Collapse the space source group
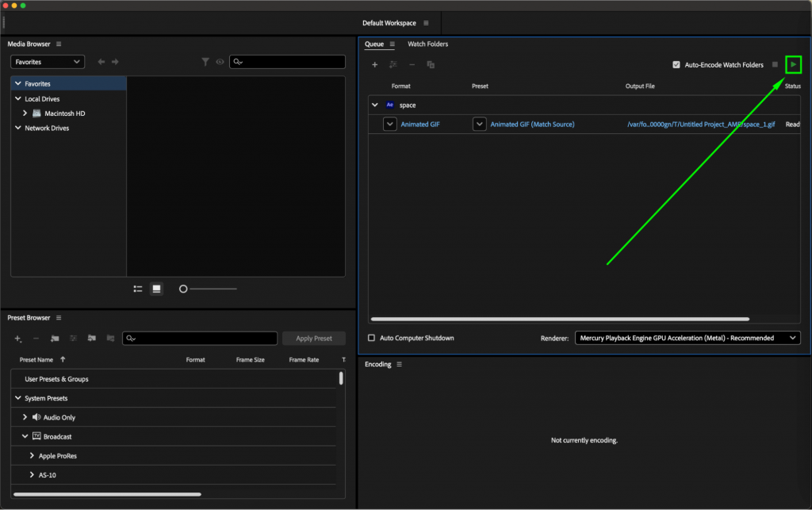 tap(373, 104)
